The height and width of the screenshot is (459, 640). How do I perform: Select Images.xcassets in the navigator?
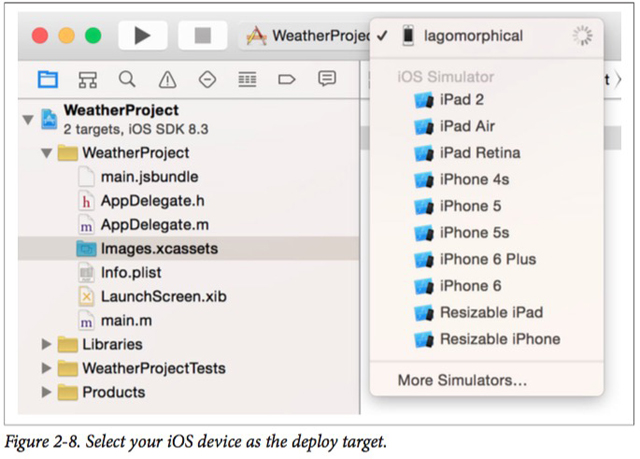158,248
